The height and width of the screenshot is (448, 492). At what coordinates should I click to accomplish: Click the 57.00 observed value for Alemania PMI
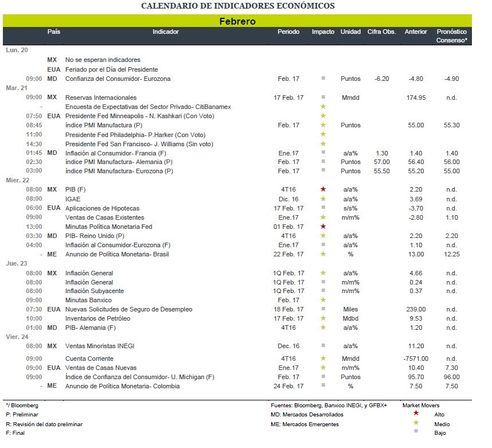point(381,162)
